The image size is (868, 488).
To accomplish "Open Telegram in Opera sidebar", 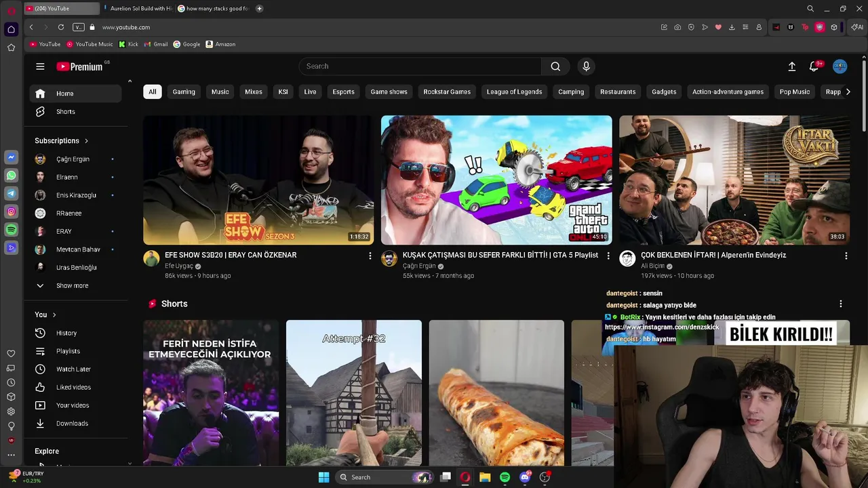I will click(x=11, y=194).
